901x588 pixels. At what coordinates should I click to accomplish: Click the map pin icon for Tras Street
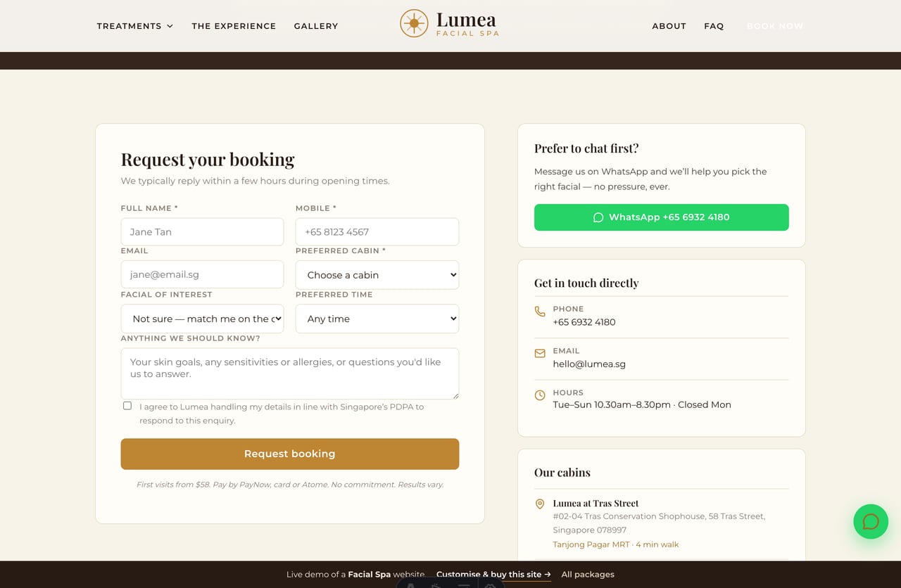pos(540,504)
